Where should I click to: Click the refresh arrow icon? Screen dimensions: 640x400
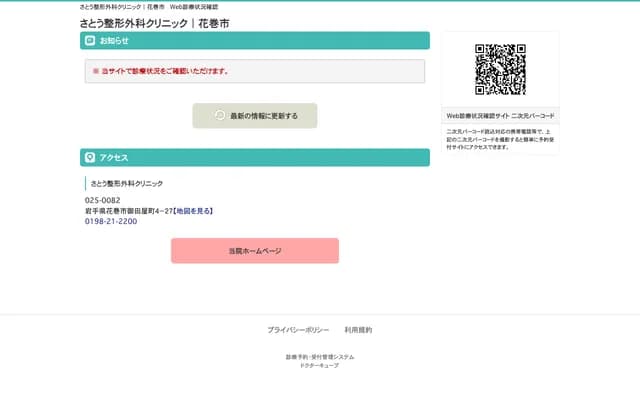pyautogui.click(x=220, y=116)
